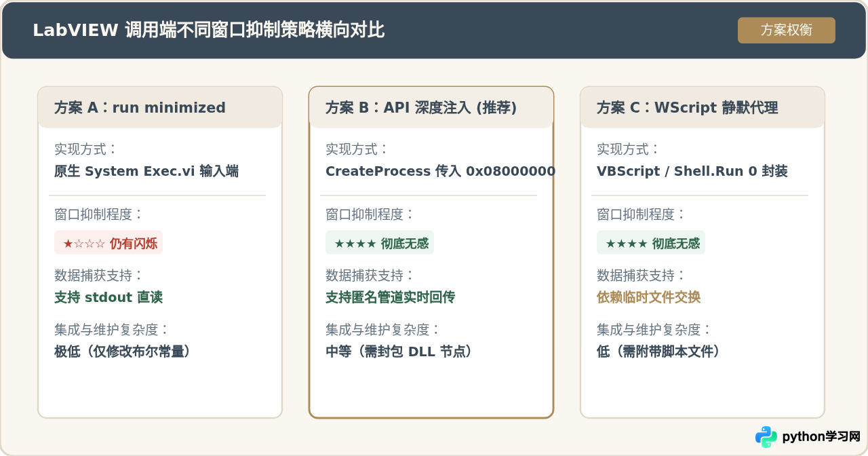Click the 彻底无感 rating badge in 方案 C
The width and height of the screenshot is (868, 456).
651,242
